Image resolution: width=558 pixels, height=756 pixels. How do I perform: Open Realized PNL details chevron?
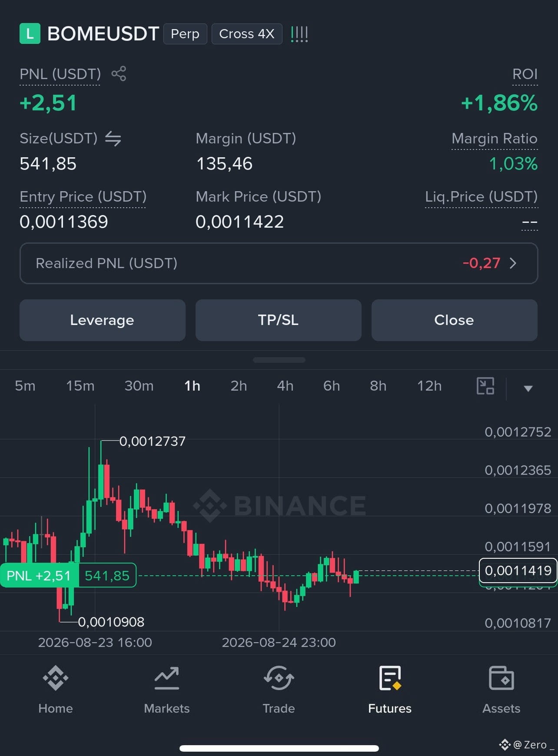(513, 263)
